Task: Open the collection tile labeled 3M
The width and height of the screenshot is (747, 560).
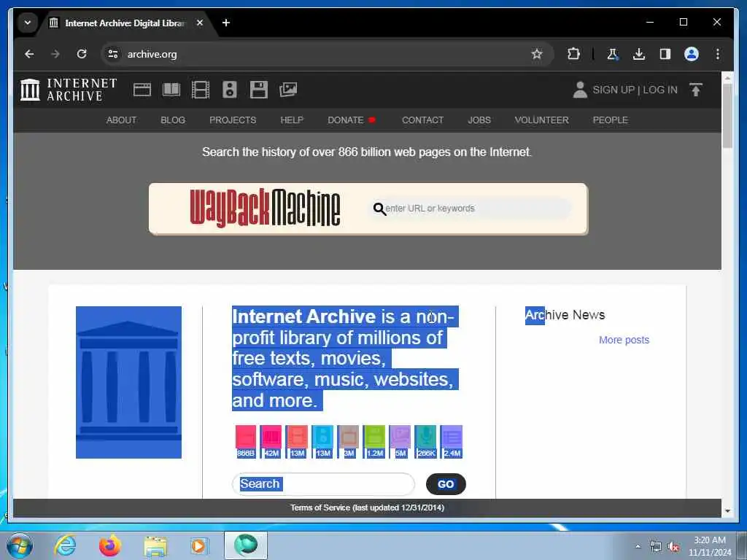Action: click(348, 441)
